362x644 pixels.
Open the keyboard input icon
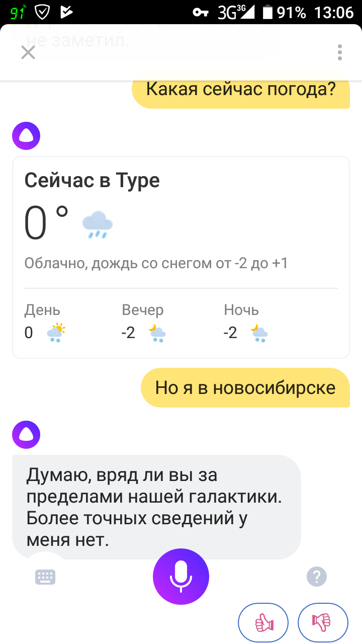[x=45, y=577]
